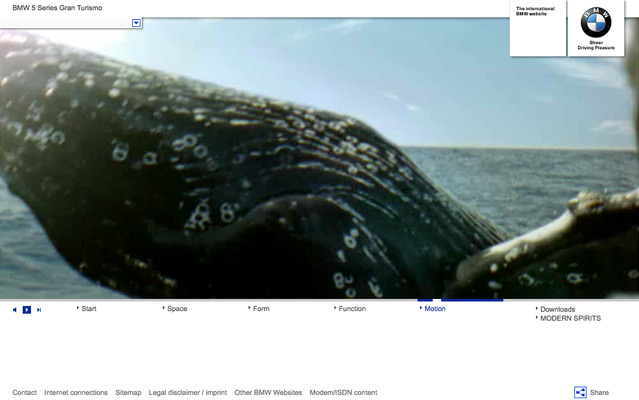
Task: Open the Internet connections link
Action: click(76, 393)
